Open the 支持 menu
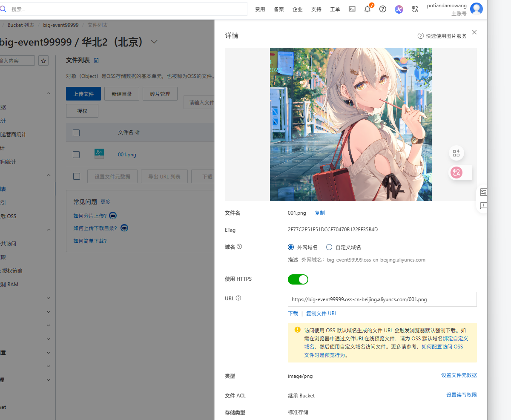Screen dimensions: 511x420 (316, 9)
